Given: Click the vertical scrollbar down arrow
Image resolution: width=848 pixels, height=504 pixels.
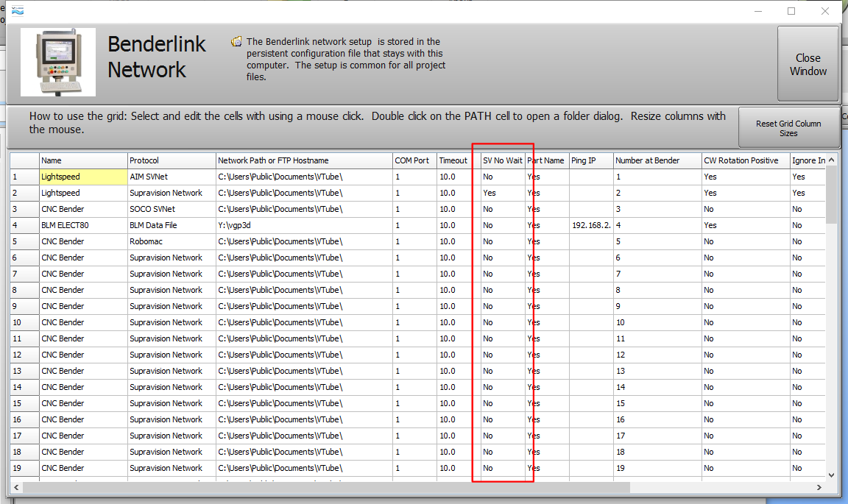Looking at the screenshot, I should point(832,475).
